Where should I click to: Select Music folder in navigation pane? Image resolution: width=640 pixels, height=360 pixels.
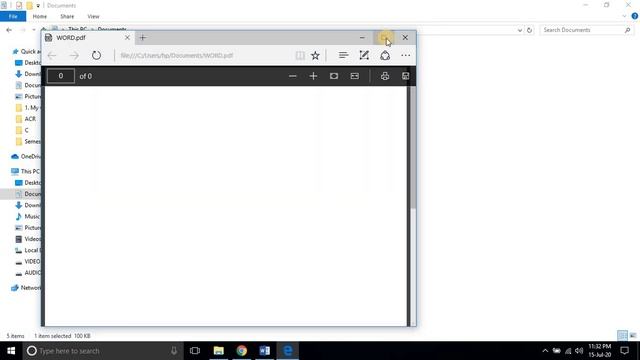click(x=28, y=216)
